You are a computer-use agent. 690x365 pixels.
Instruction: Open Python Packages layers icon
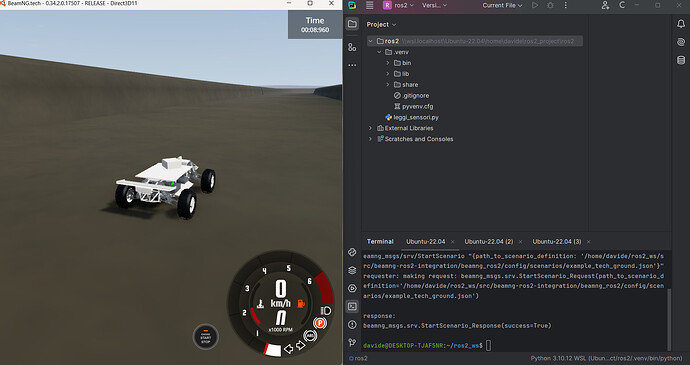[x=352, y=270]
